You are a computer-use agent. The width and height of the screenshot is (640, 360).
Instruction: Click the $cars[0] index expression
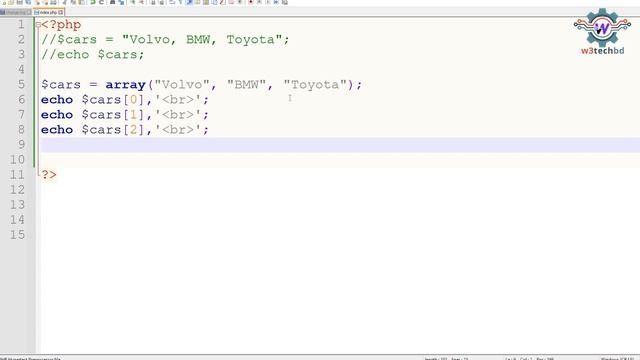113,100
